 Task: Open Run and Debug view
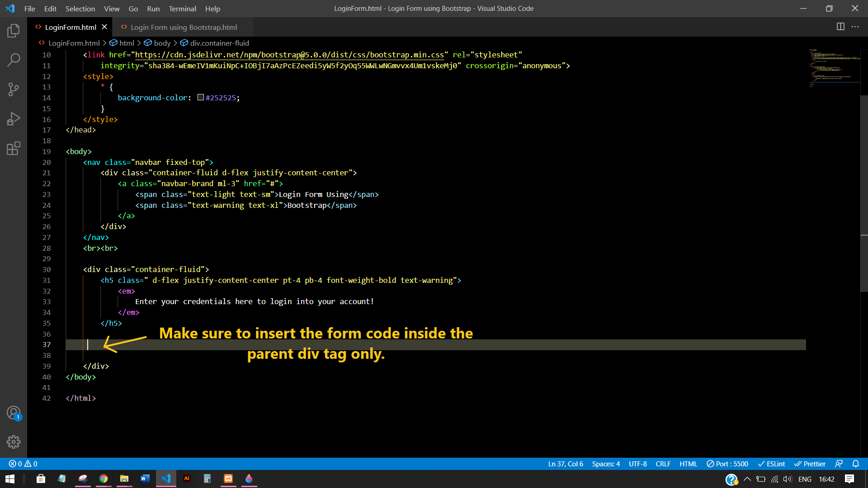coord(14,119)
